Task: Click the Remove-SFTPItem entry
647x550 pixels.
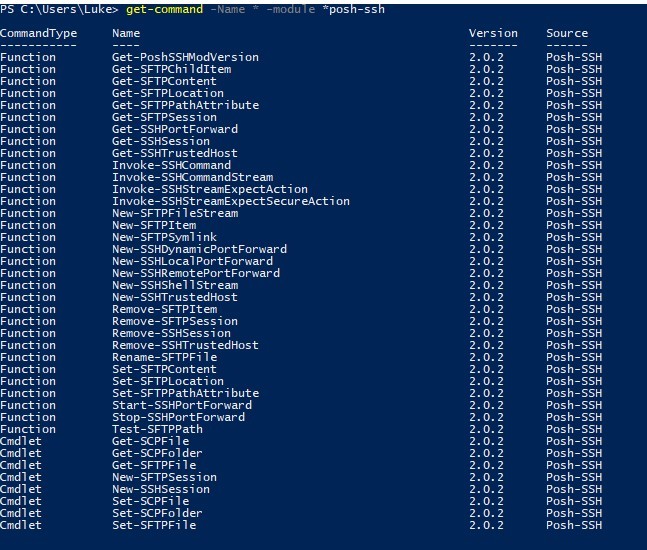Action: 164,309
